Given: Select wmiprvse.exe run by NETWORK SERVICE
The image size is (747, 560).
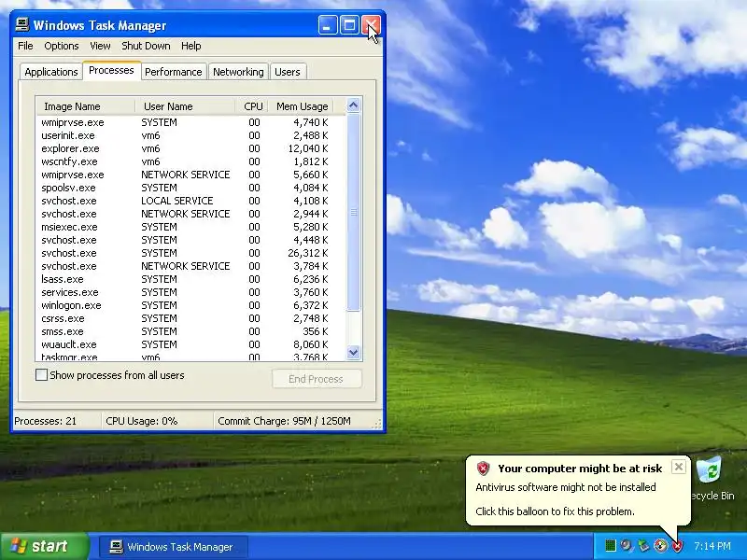Looking at the screenshot, I should coord(190,175).
